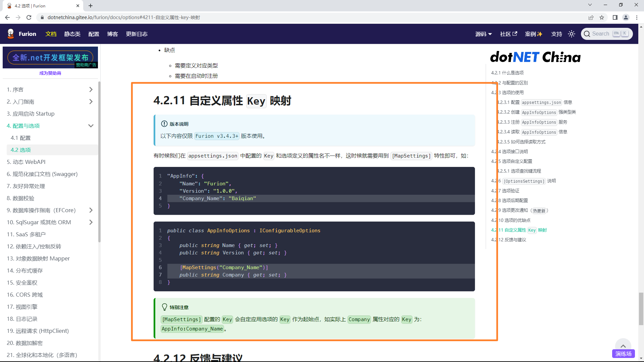644x362 pixels.
Task: Collapse the 4. 配置与选项 section
Action: tap(91, 126)
